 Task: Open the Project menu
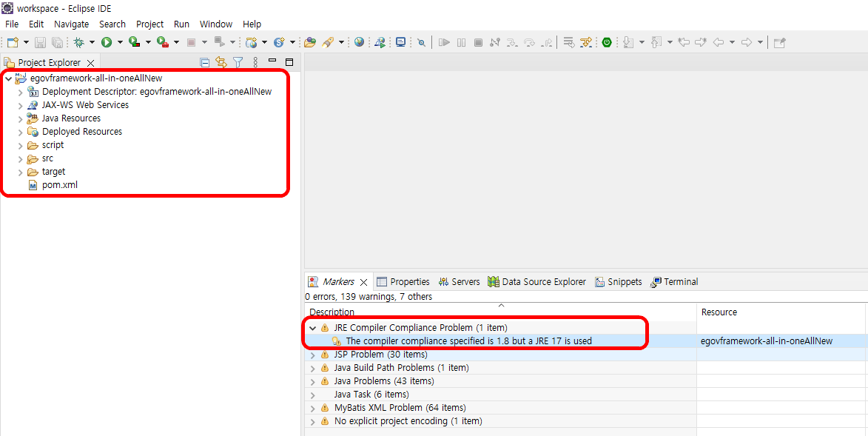150,24
